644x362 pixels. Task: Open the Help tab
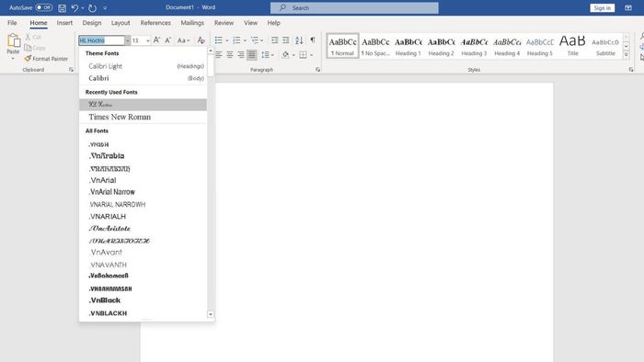[x=274, y=23]
